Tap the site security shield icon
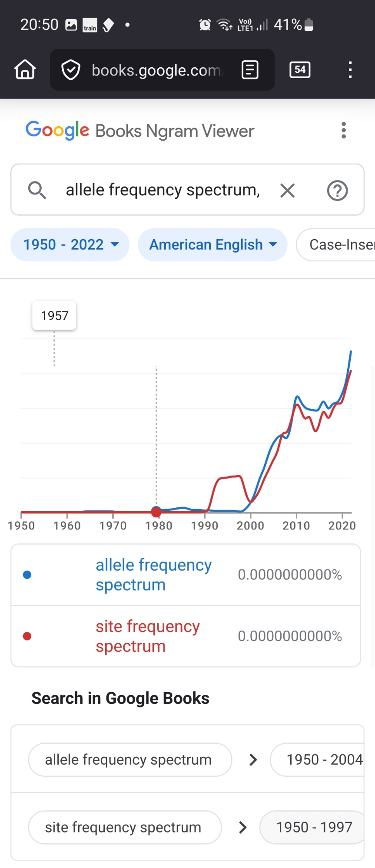This screenshot has height=868, width=375. click(71, 70)
